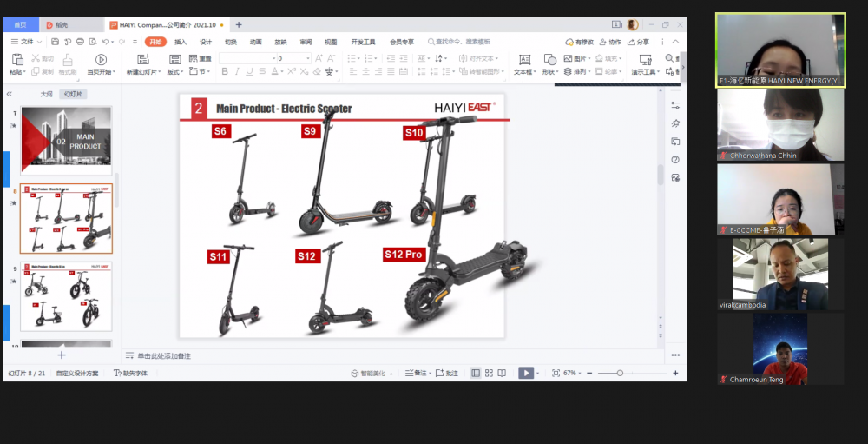This screenshot has height=444, width=868.
Task: Start slideshow from current slide (当页开始)
Action: (x=101, y=59)
